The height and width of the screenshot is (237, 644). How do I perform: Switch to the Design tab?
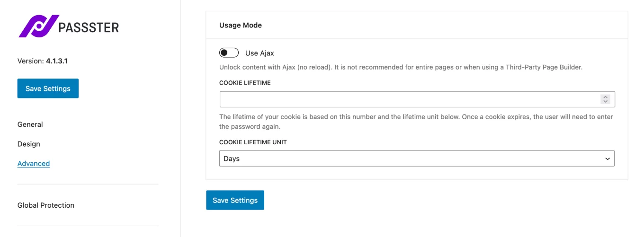(29, 144)
